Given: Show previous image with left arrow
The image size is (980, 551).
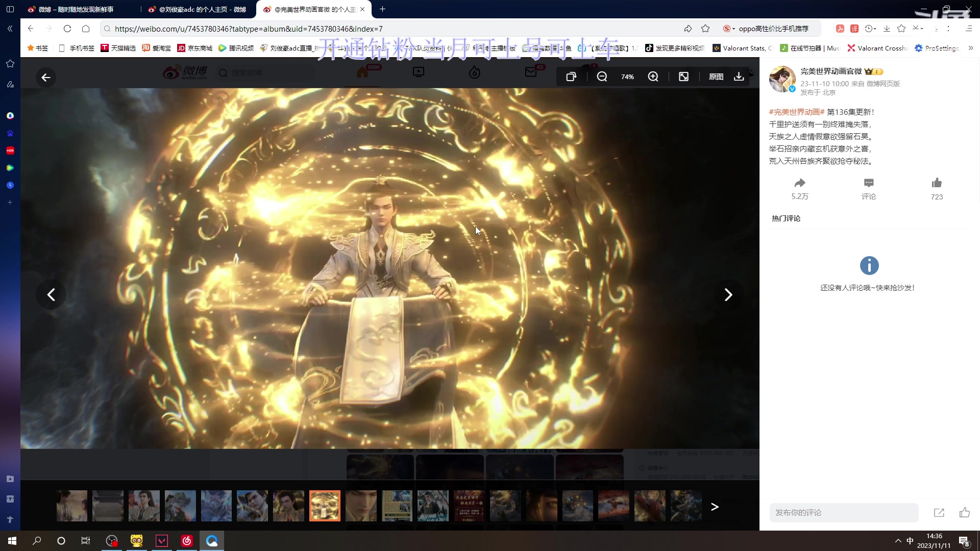Looking at the screenshot, I should (x=51, y=295).
